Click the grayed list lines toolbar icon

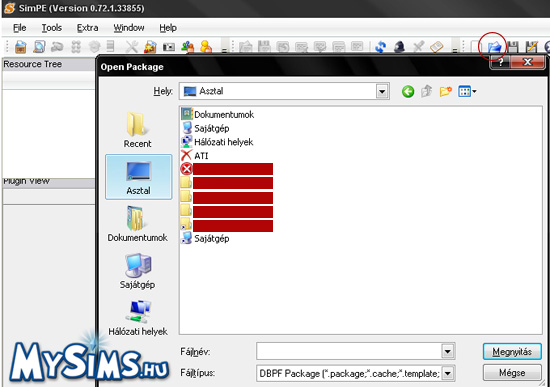pyautogui.click(x=110, y=46)
